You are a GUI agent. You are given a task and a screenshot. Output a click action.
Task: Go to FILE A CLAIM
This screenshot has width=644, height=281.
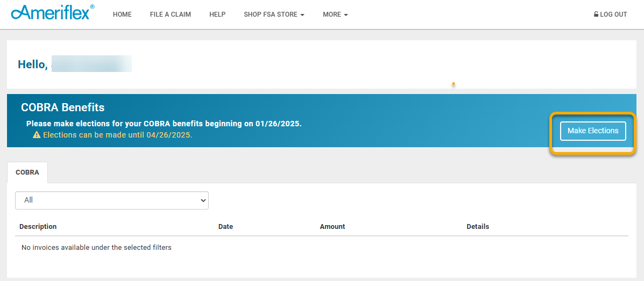click(x=171, y=15)
